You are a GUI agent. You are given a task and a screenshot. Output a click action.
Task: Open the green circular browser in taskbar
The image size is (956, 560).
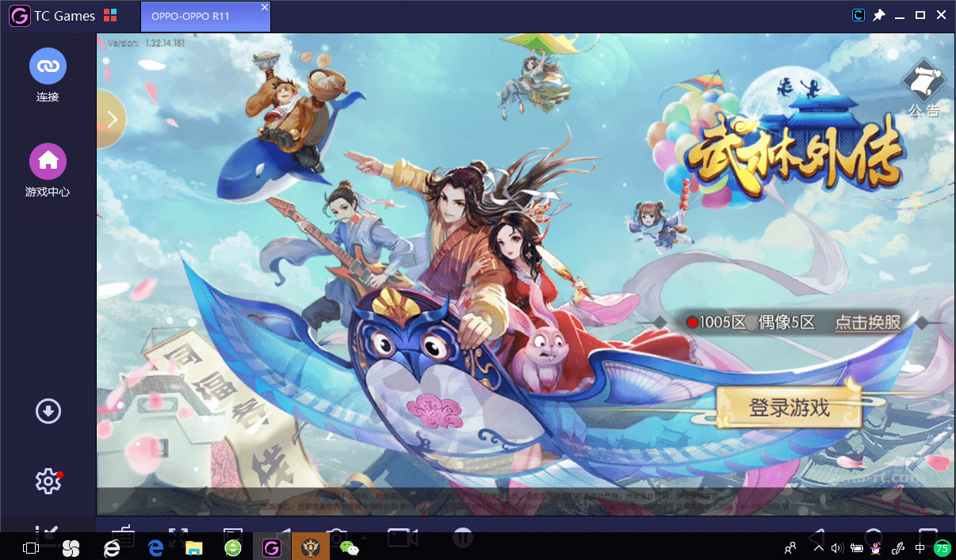(233, 547)
